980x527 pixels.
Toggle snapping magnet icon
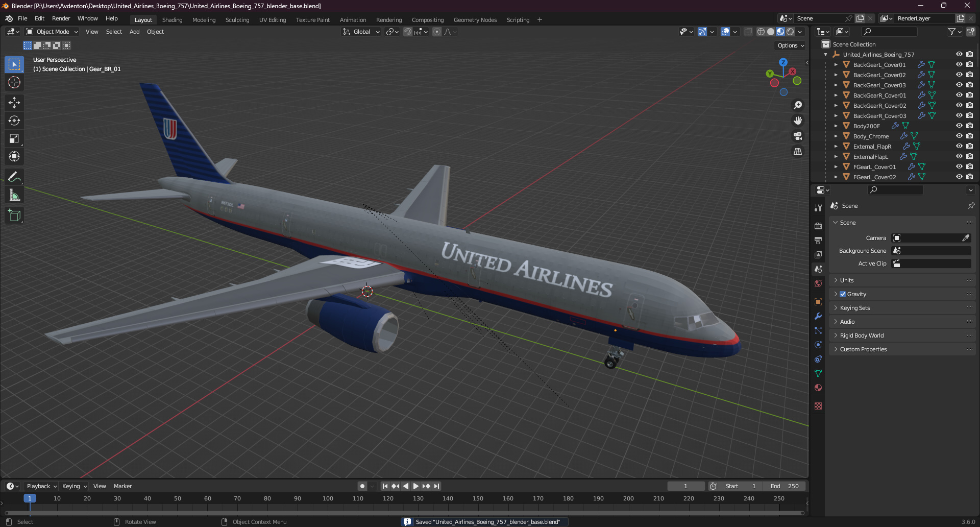click(x=408, y=32)
